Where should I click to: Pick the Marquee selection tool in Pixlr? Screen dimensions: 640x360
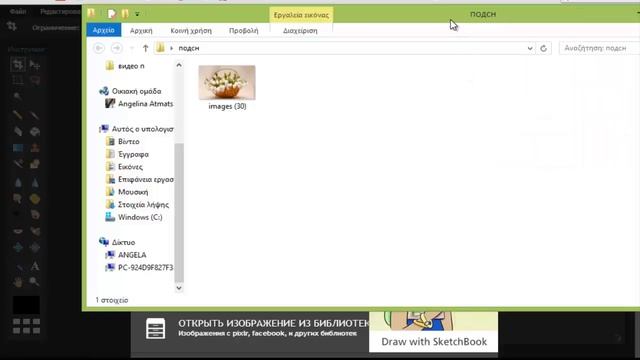click(x=18, y=80)
